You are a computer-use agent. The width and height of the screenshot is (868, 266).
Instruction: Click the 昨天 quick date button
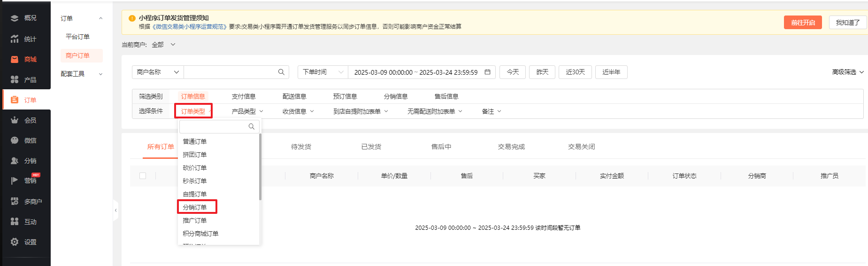(x=542, y=72)
